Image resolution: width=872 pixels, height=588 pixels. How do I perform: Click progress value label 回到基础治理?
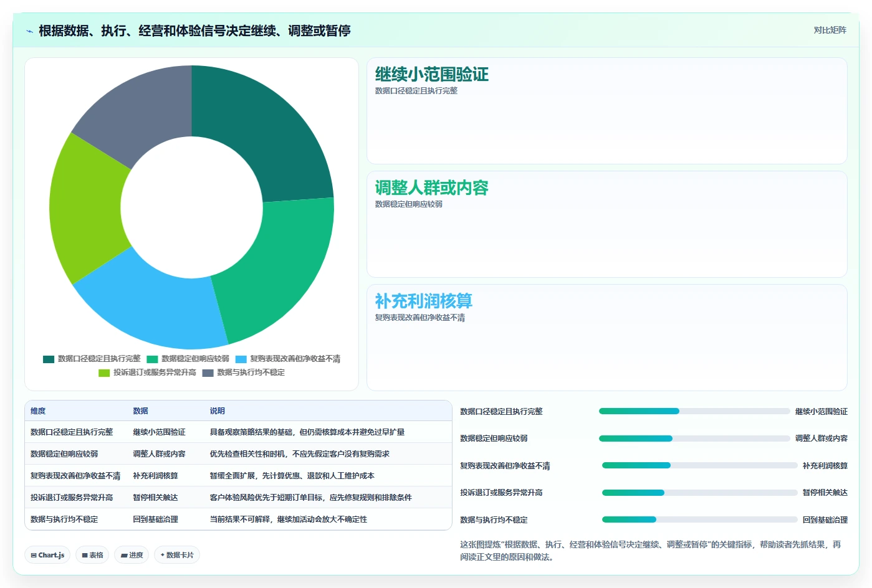[825, 520]
